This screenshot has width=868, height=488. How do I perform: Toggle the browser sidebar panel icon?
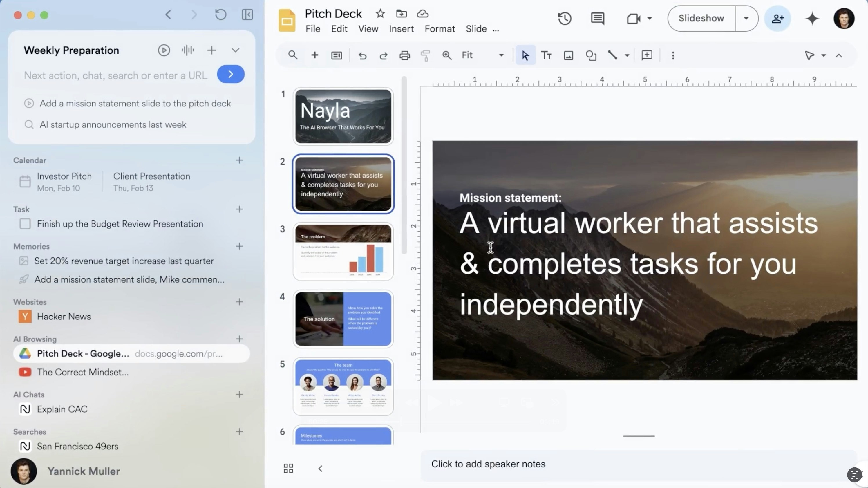[247, 15]
